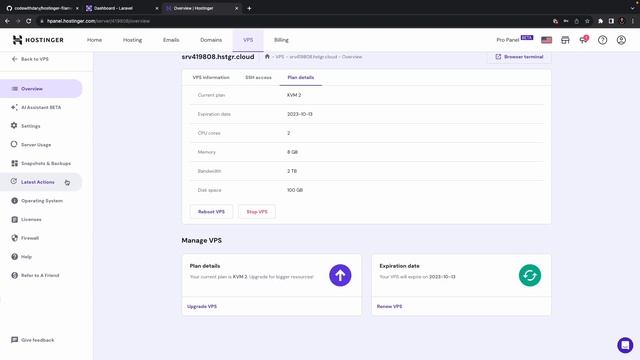Viewport: 640px width, 360px height.
Task: Click the Licenses icon
Action: pos(14,219)
